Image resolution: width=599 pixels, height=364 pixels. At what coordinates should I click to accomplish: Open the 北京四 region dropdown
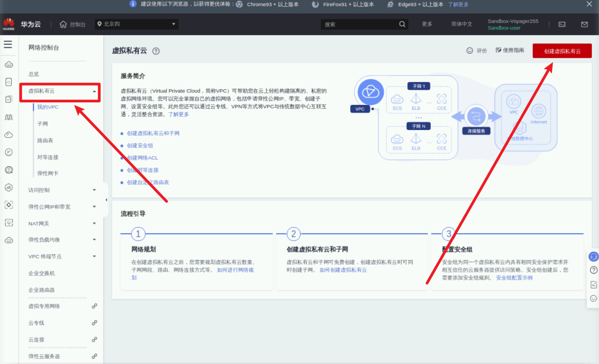click(x=137, y=24)
